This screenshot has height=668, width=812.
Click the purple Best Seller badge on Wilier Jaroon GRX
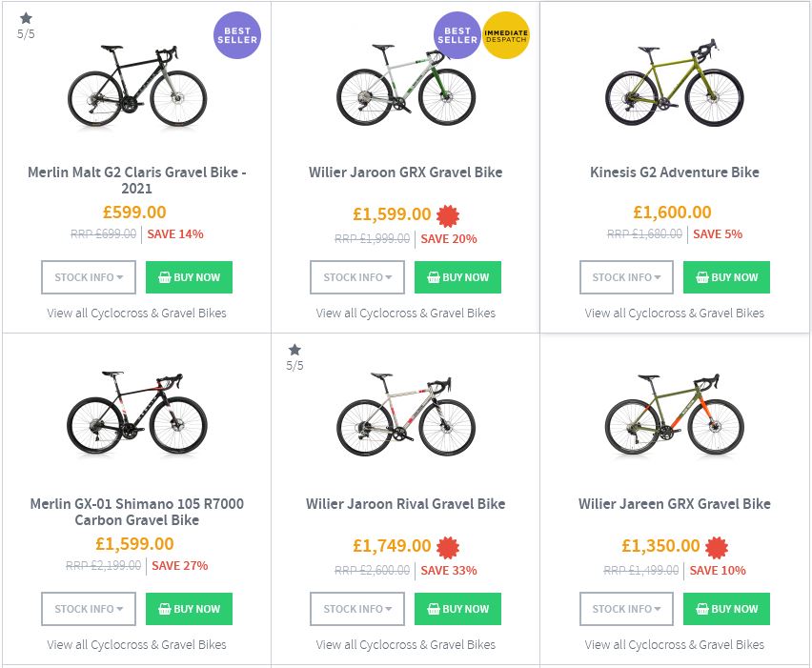(x=457, y=36)
